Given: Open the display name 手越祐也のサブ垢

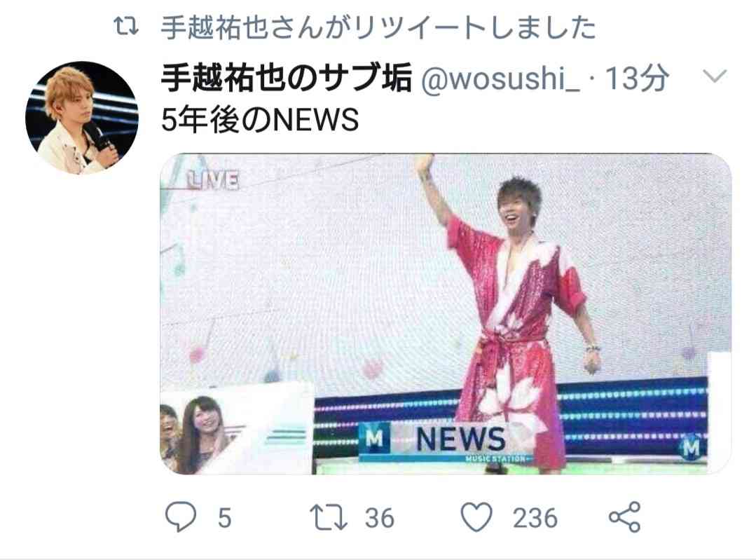Looking at the screenshot, I should coord(286,77).
